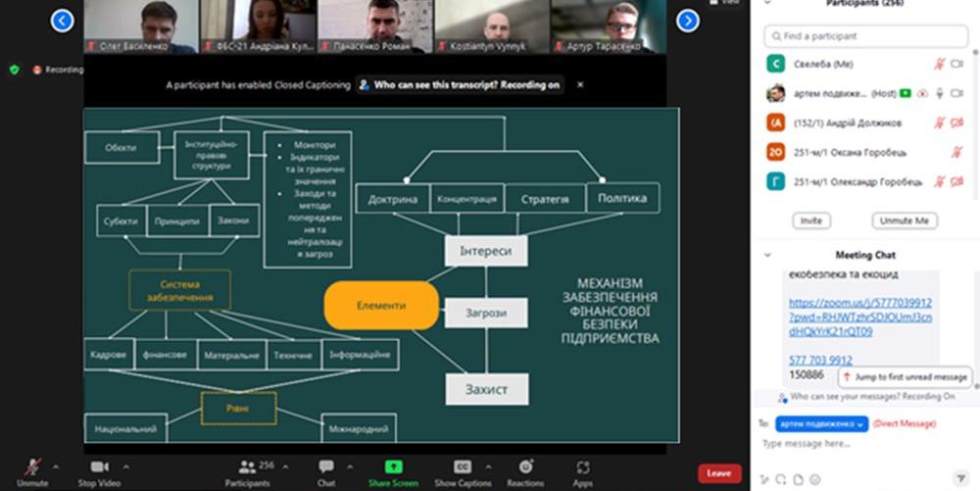The width and height of the screenshot is (980, 491).
Task: Collapse the Meeting Chat panel chevron
Action: [x=767, y=255]
